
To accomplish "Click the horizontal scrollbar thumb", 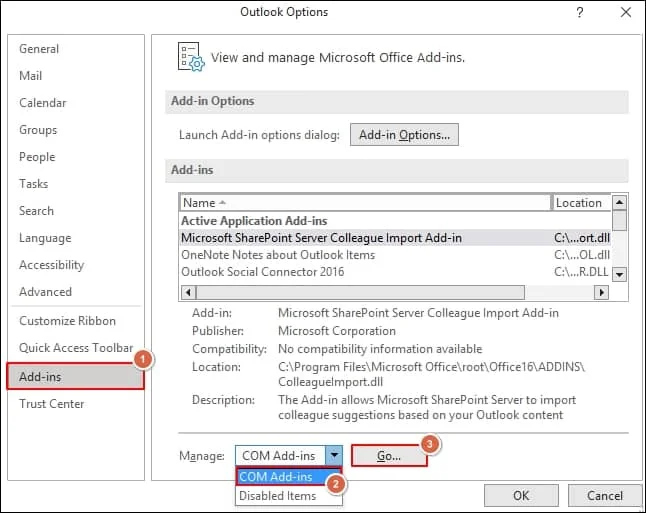I will 360,293.
